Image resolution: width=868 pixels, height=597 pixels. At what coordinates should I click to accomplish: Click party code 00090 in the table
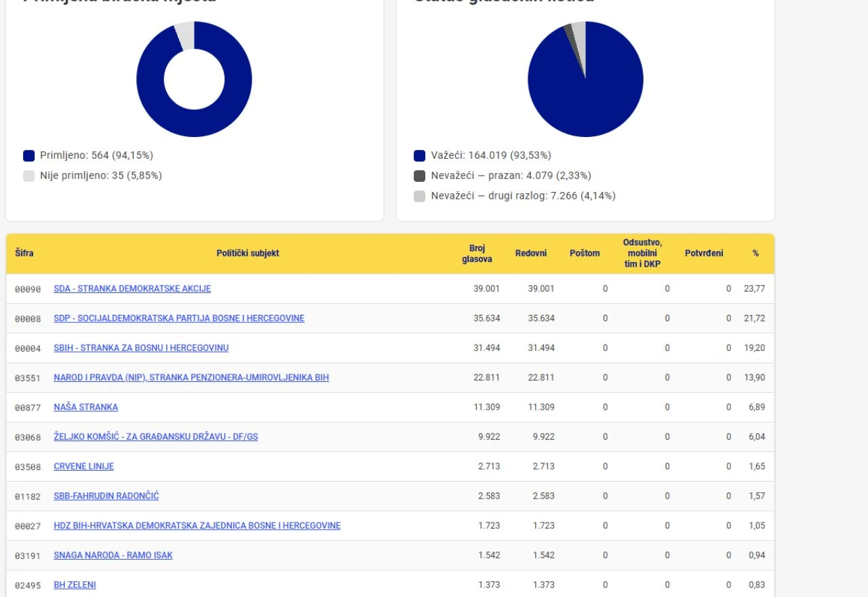28,289
